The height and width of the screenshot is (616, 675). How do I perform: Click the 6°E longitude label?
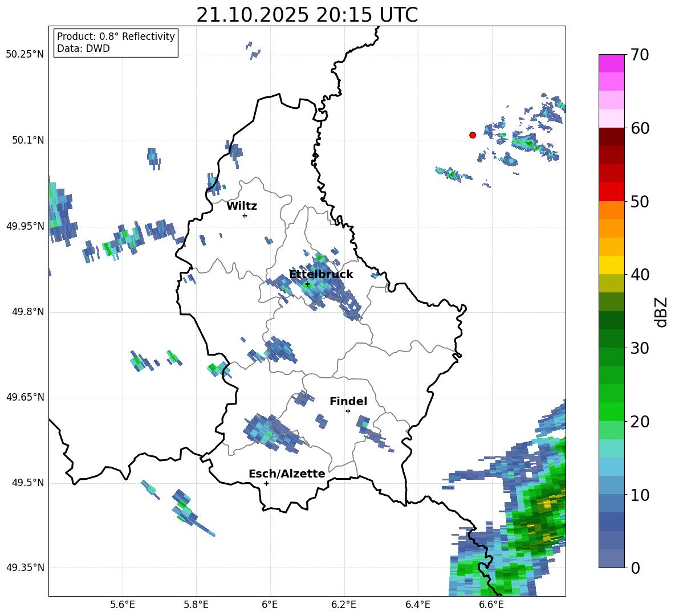tap(270, 605)
